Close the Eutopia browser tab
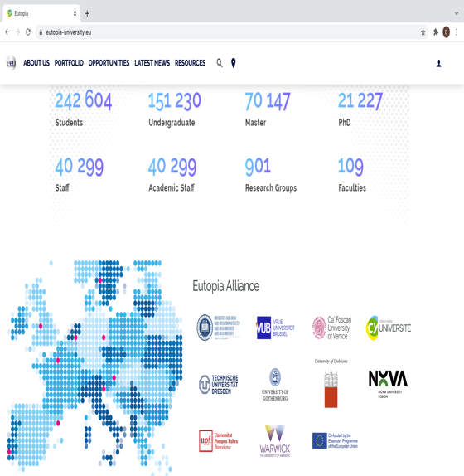Viewport: 464px width, 476px height. [x=75, y=13]
